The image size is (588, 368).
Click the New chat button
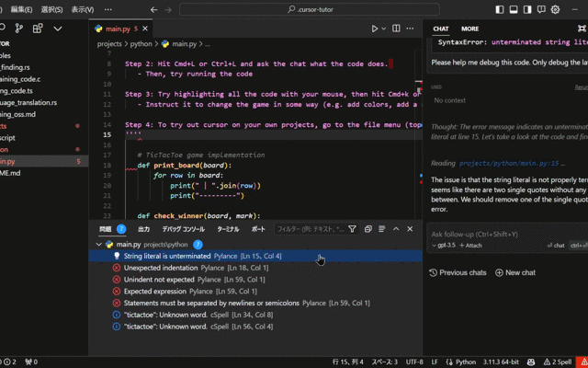[514, 272]
